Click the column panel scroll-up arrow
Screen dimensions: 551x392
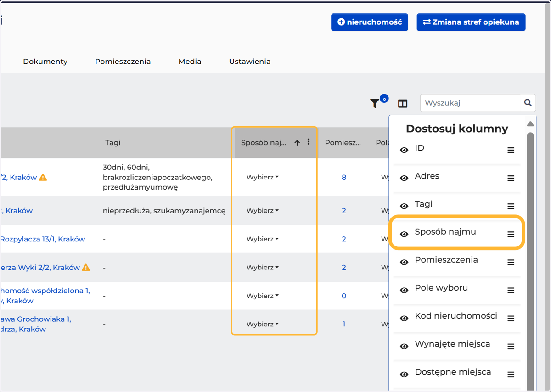tap(530, 124)
